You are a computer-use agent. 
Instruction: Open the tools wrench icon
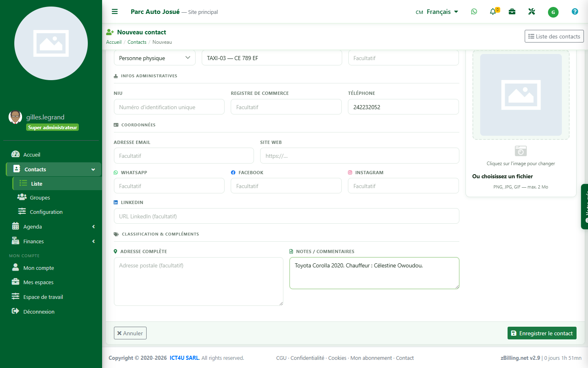coord(532,12)
